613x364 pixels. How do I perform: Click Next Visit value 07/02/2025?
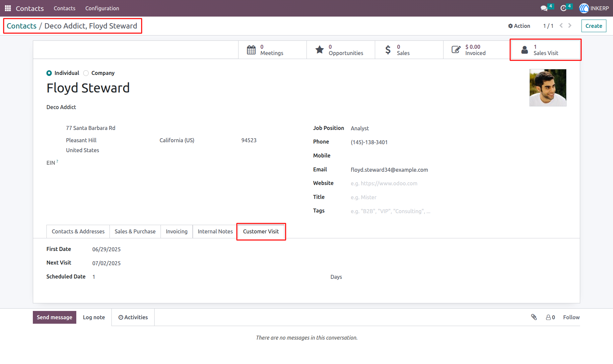(106, 263)
